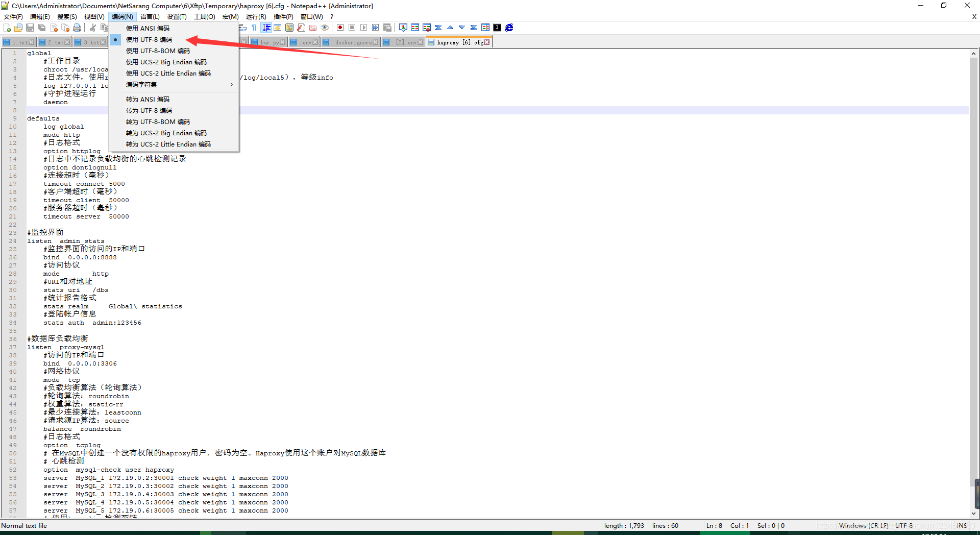980x535 pixels.
Task: Choose 使用 ANSI 编码 in menu
Action: [174, 28]
